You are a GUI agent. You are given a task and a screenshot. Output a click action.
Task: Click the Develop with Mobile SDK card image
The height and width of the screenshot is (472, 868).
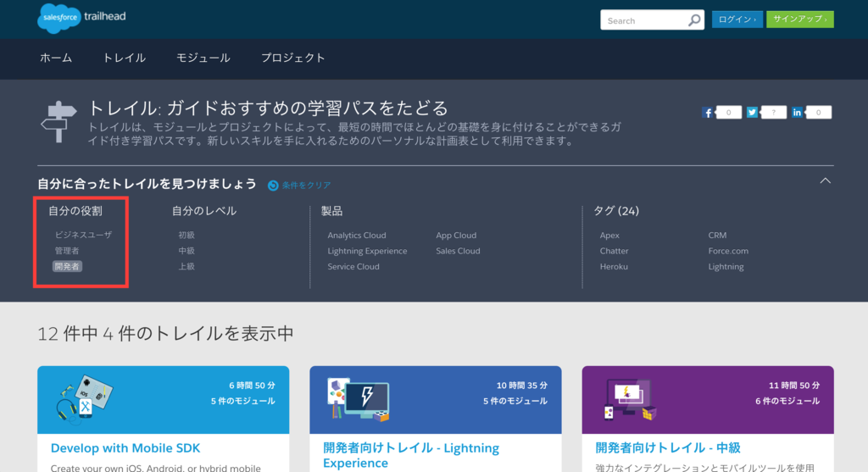pos(84,399)
